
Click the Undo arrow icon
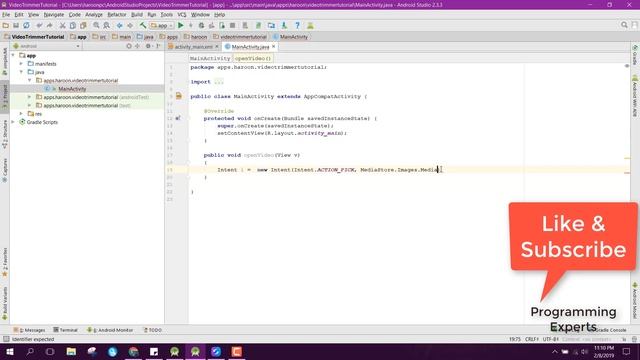point(39,25)
